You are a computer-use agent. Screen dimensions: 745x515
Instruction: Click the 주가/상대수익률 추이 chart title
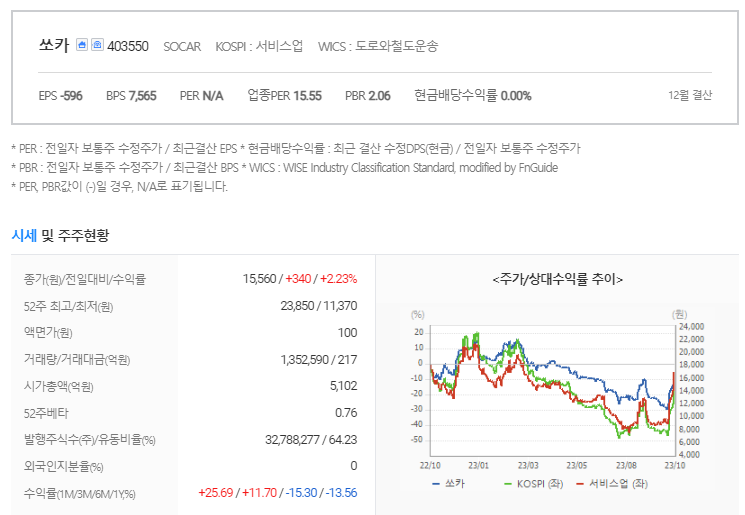[557, 279]
